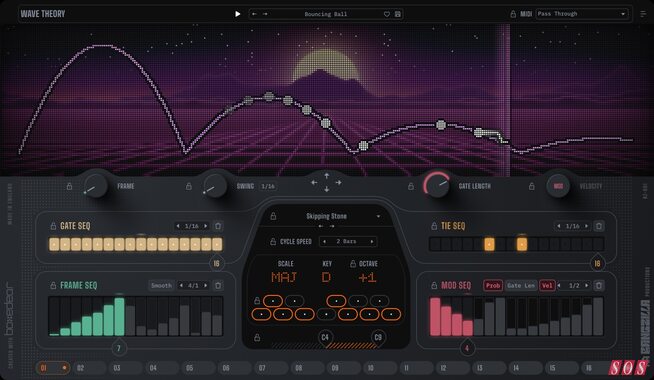Change the Key value D
Image resolution: width=654 pixels, height=380 pixels.
pyautogui.click(x=326, y=277)
